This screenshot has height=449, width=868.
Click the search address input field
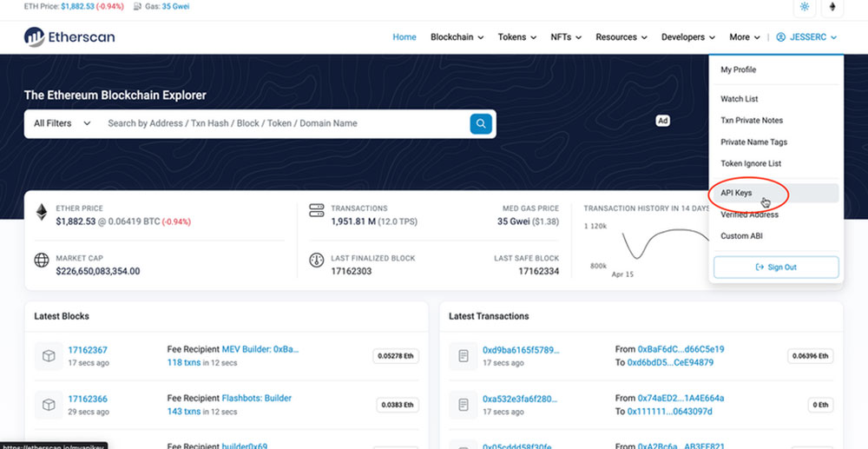pyautogui.click(x=285, y=123)
